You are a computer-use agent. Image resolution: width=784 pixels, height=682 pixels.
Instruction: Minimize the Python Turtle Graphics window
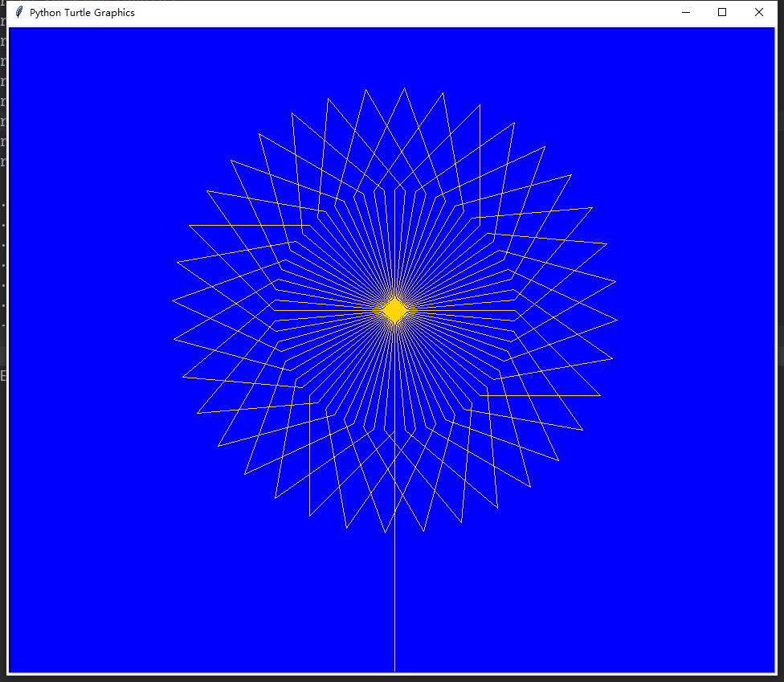pos(685,12)
